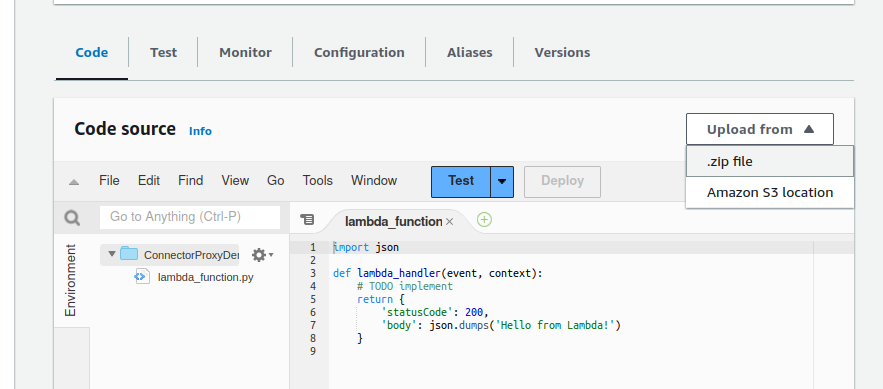This screenshot has width=883, height=389.
Task: Click the search magnifier icon
Action: (72, 218)
